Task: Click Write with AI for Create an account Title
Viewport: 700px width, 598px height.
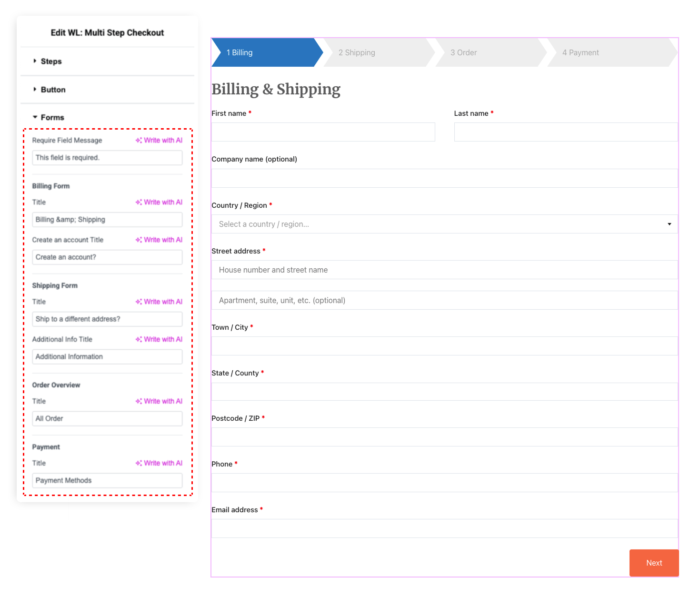Action: tap(159, 240)
